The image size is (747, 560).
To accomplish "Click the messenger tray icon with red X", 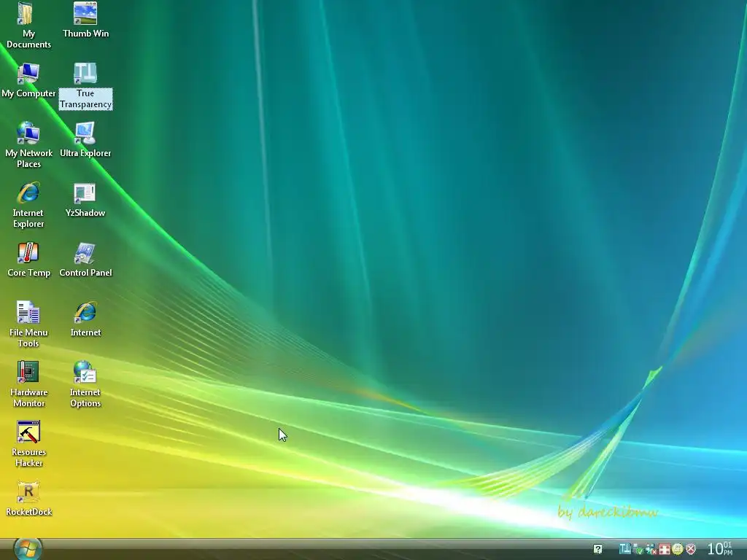I will pos(651,550).
